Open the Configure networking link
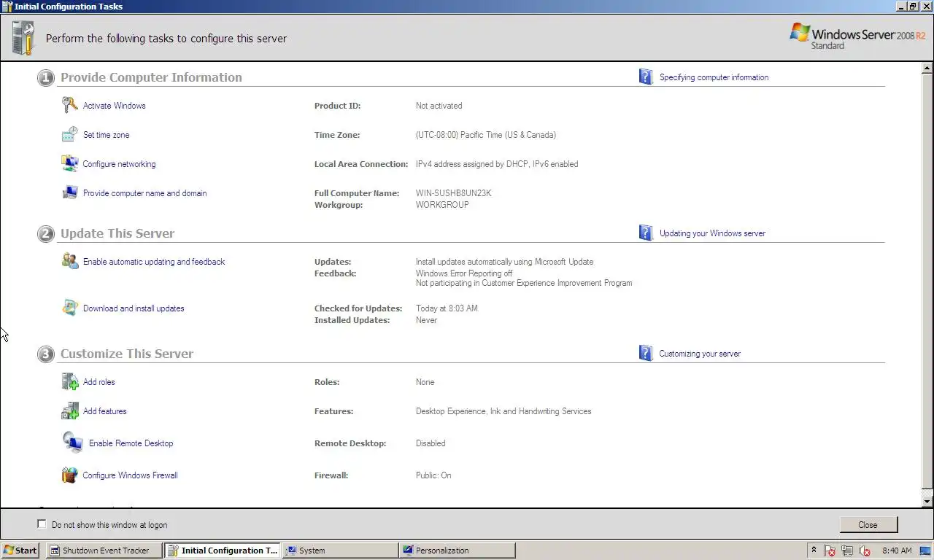 [x=119, y=164]
